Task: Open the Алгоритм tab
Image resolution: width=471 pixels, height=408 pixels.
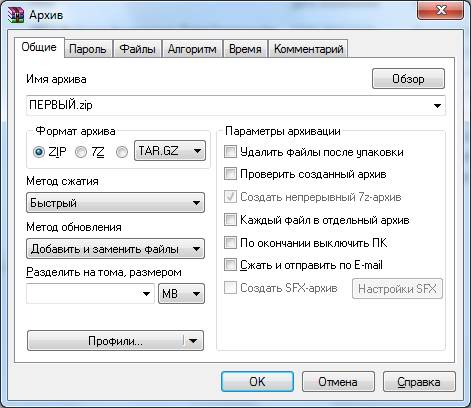Action: [x=192, y=49]
